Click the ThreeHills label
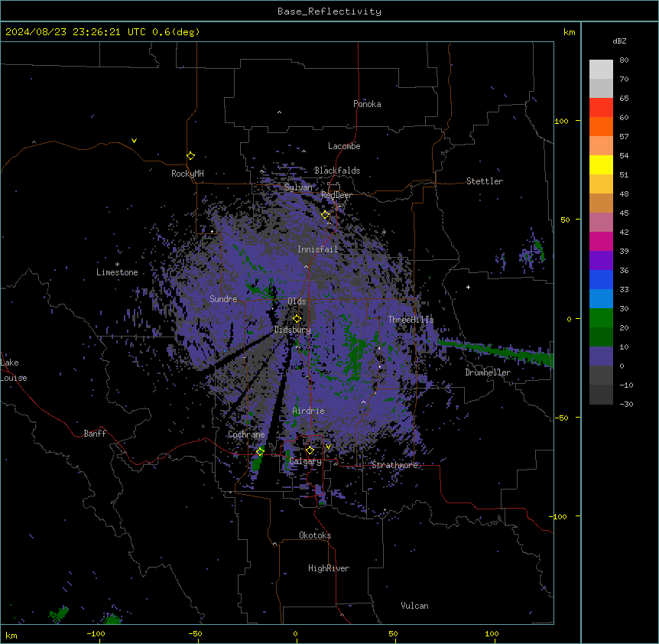659x644 pixels. (411, 320)
